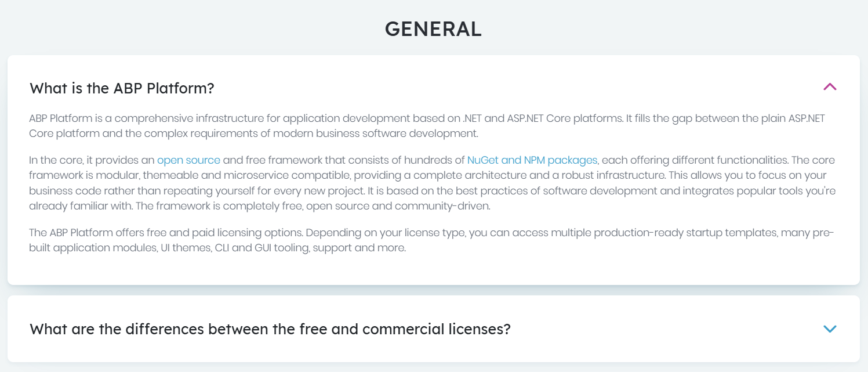Image resolution: width=868 pixels, height=372 pixels.
Task: Click the "What is the ABP Platform?" question title
Action: pos(122,88)
